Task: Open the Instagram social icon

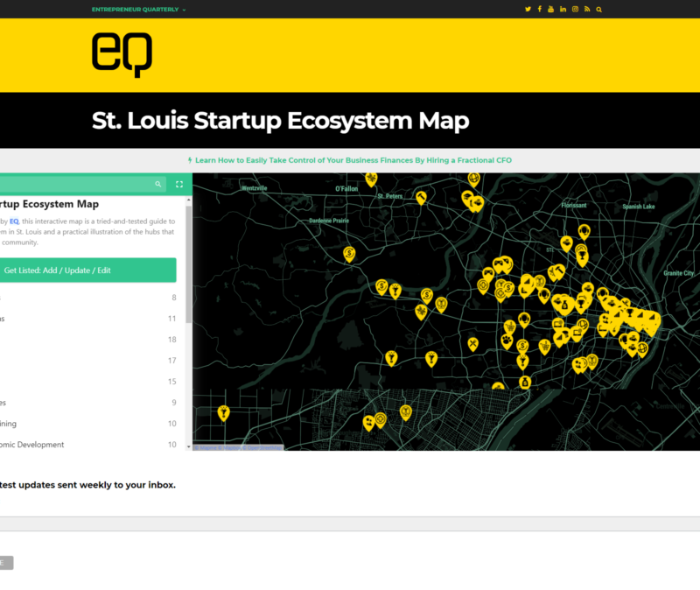Action: tap(575, 10)
